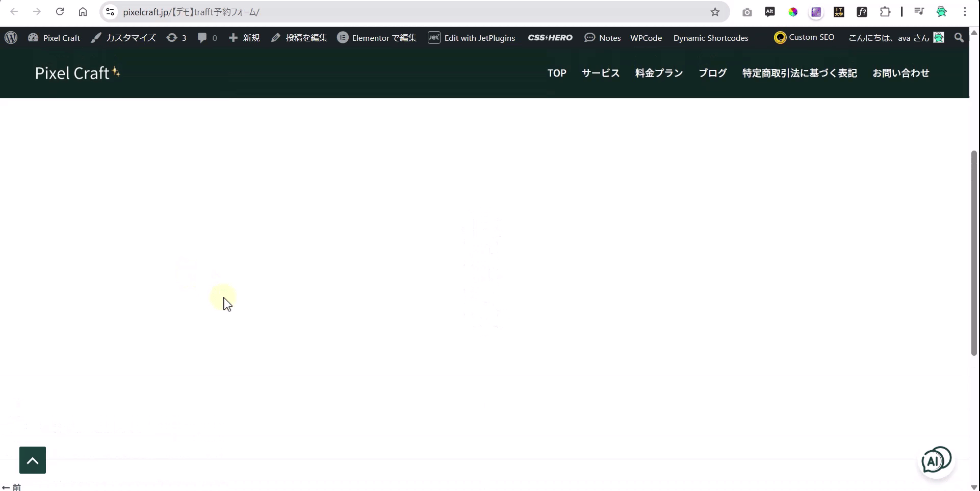
Task: Expand the Custom SEO admin menu
Action: point(804,37)
